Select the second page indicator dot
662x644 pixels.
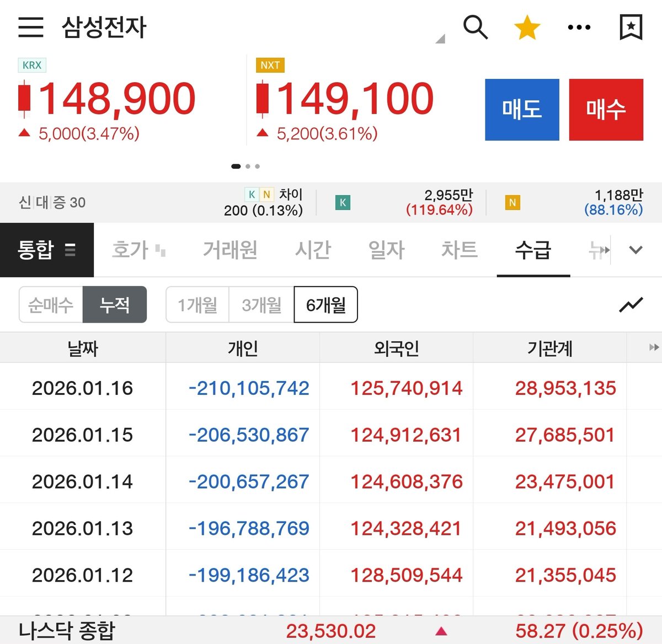click(x=248, y=166)
